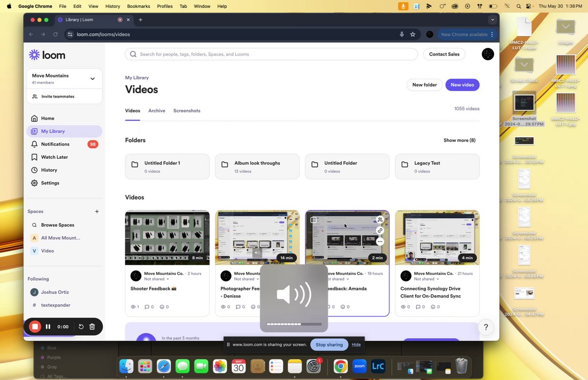The image size is (588, 380).
Task: Open the help question mark button
Action: (486, 327)
